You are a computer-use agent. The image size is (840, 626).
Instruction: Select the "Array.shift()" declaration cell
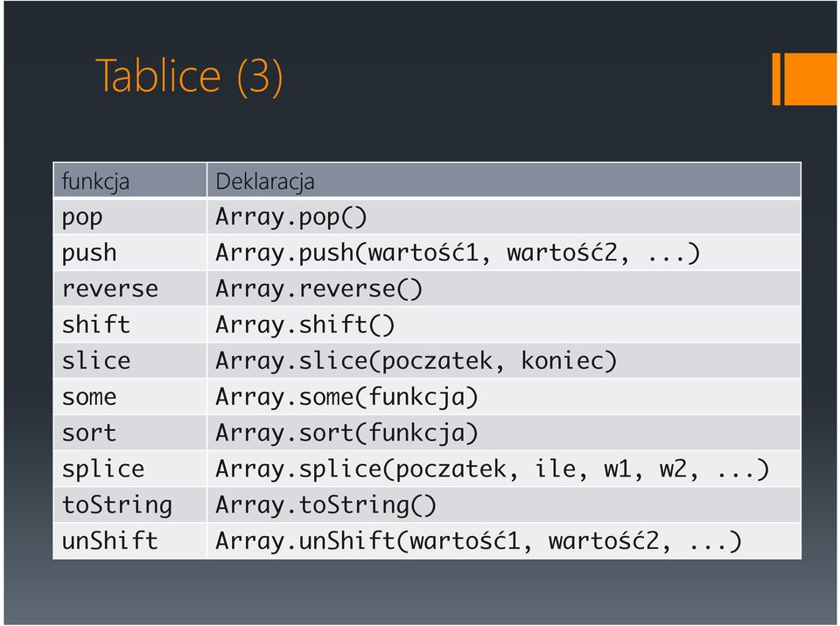[504, 324]
